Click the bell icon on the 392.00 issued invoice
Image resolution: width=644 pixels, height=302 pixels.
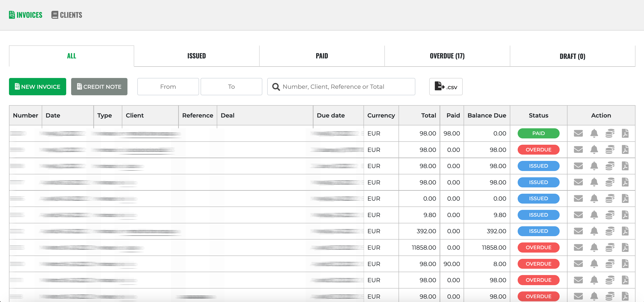(x=594, y=231)
